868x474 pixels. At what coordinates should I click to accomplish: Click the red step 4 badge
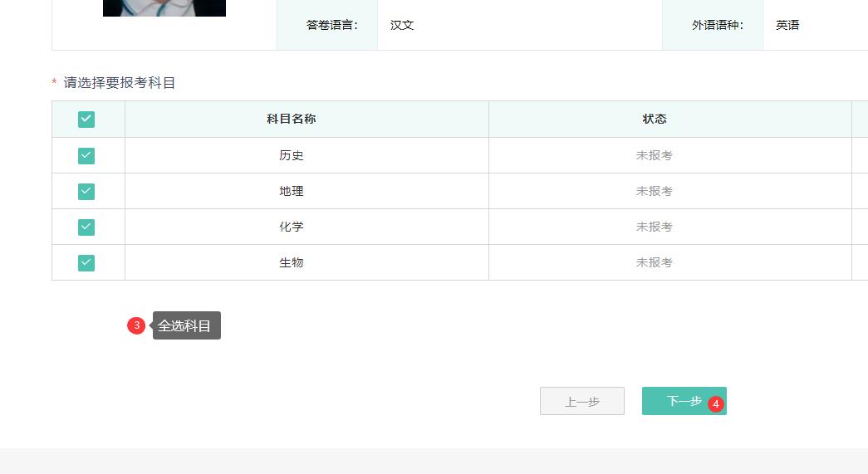(716, 404)
